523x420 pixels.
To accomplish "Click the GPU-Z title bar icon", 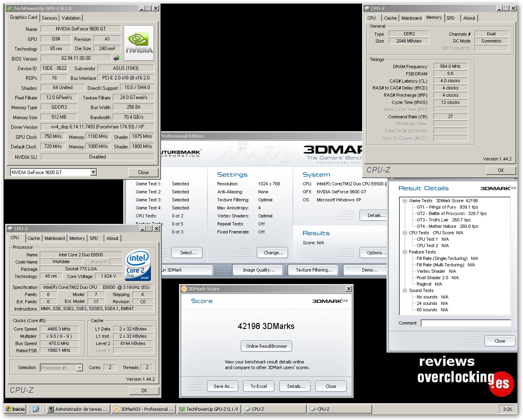I will 10,8.
